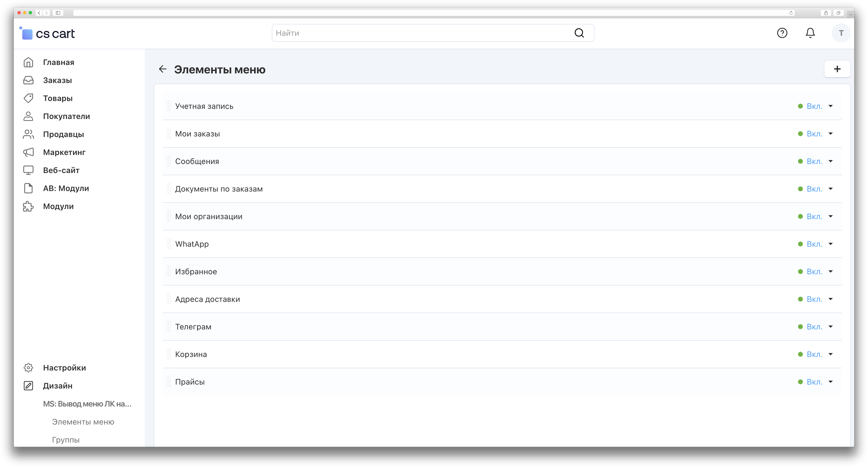The height and width of the screenshot is (467, 868).
Task: Toggle the Вкл. status of Сообщения
Action: pyautogui.click(x=814, y=161)
